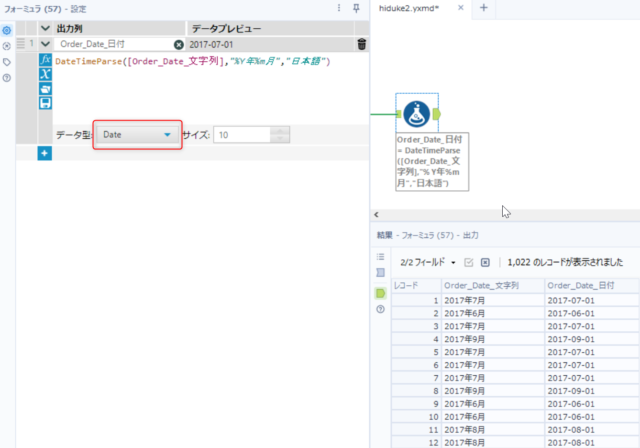640x448 pixels.
Task: Select cell 2017-06-01 in record 2
Action: 591,313
